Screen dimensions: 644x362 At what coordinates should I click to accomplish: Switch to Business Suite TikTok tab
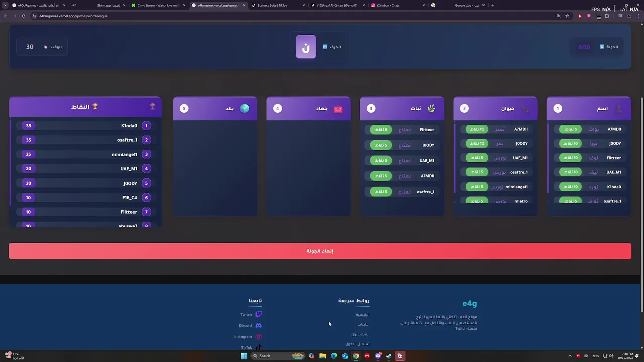pos(278,5)
